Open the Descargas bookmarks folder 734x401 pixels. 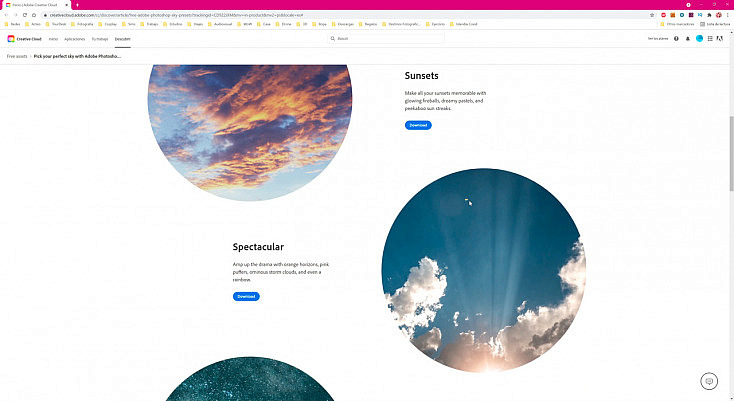[x=343, y=24]
